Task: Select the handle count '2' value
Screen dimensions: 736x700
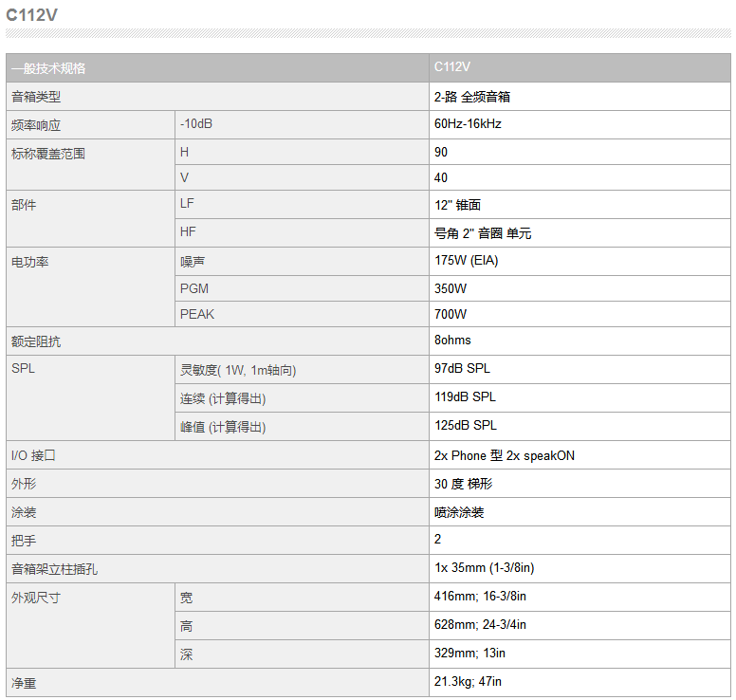Action: pos(437,540)
